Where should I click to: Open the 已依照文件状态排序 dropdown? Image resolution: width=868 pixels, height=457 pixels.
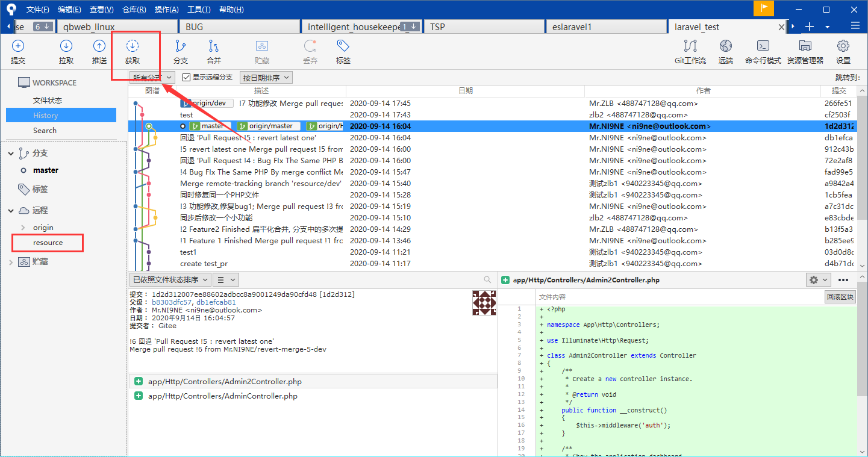tap(170, 279)
